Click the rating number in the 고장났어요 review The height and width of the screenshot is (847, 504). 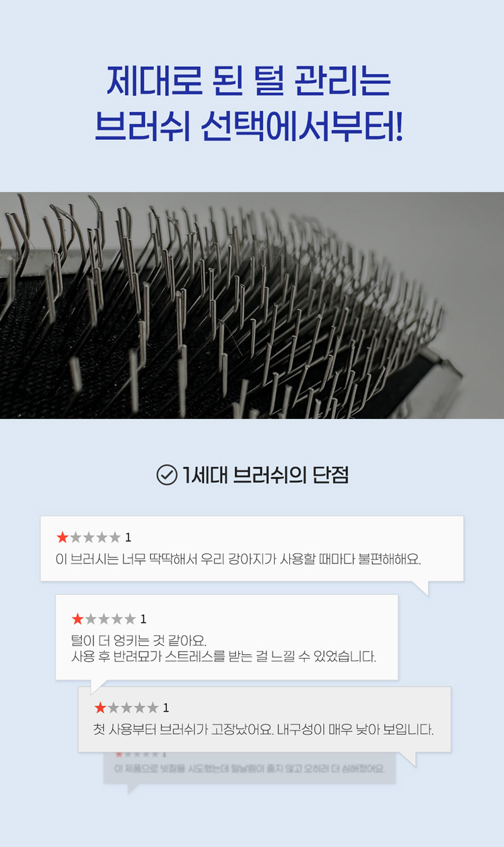click(166, 708)
